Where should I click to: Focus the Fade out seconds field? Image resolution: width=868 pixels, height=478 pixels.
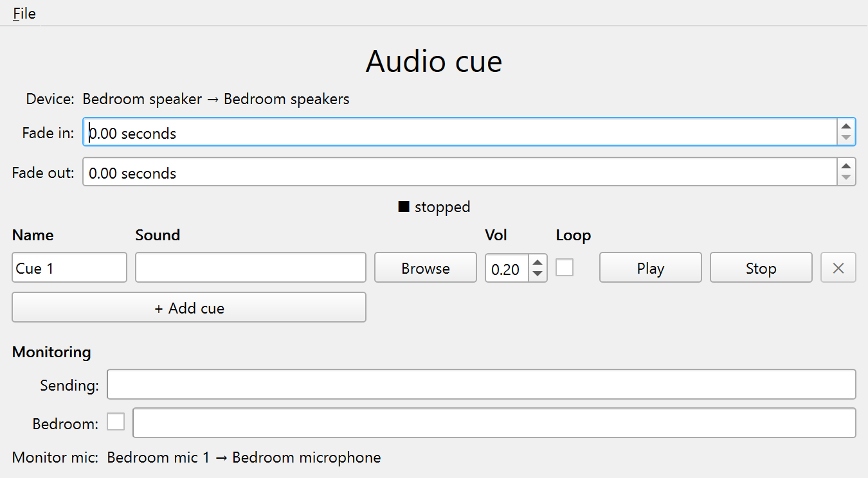tap(460, 173)
